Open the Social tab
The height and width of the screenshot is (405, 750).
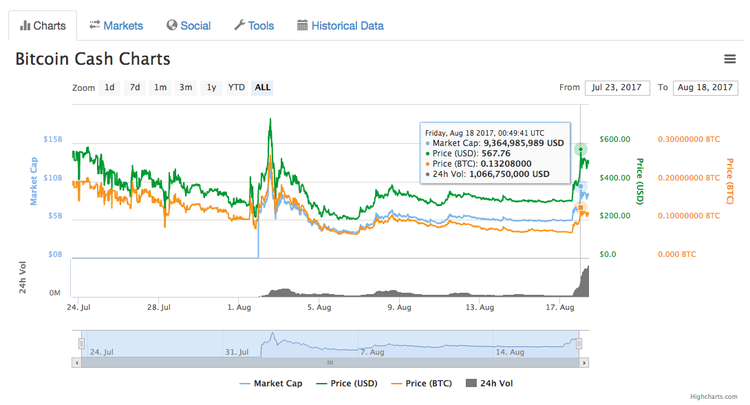click(x=188, y=25)
